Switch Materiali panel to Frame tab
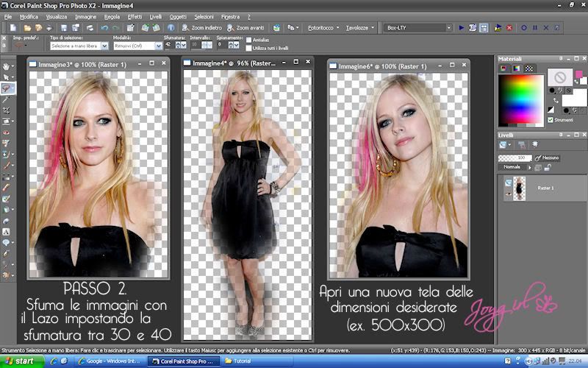The width and height of the screenshot is (588, 368). coord(503,68)
